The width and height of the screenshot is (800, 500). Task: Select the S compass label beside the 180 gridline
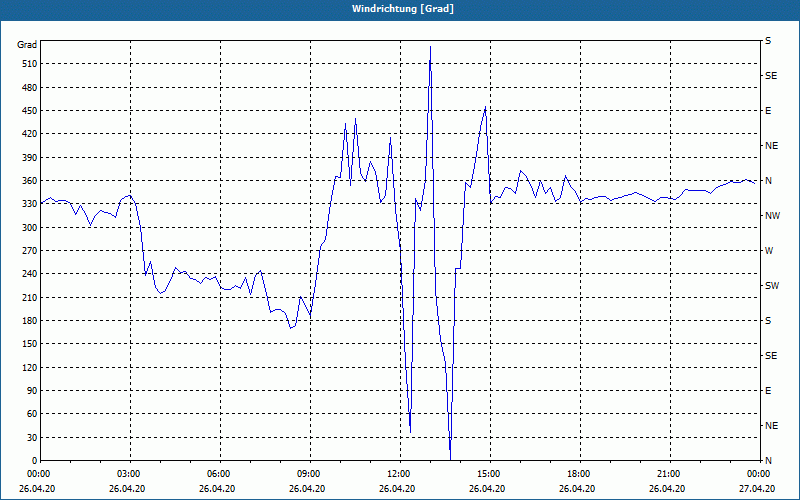[x=768, y=321]
